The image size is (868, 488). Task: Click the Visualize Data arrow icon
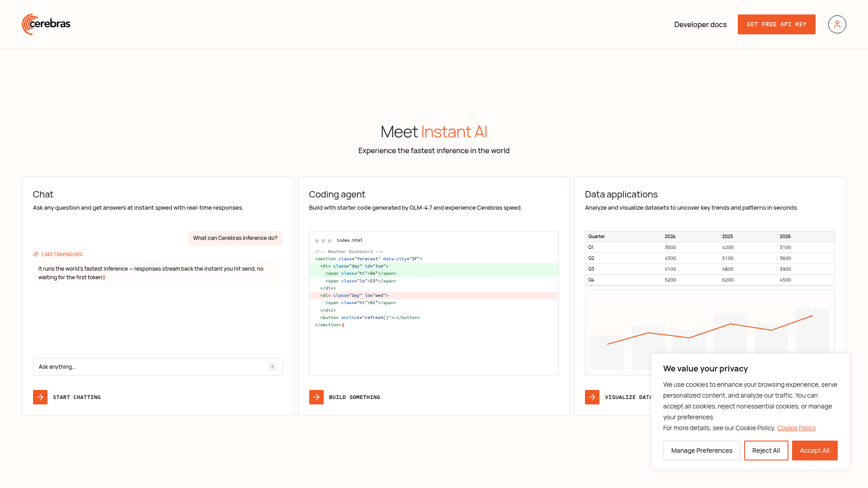point(592,397)
